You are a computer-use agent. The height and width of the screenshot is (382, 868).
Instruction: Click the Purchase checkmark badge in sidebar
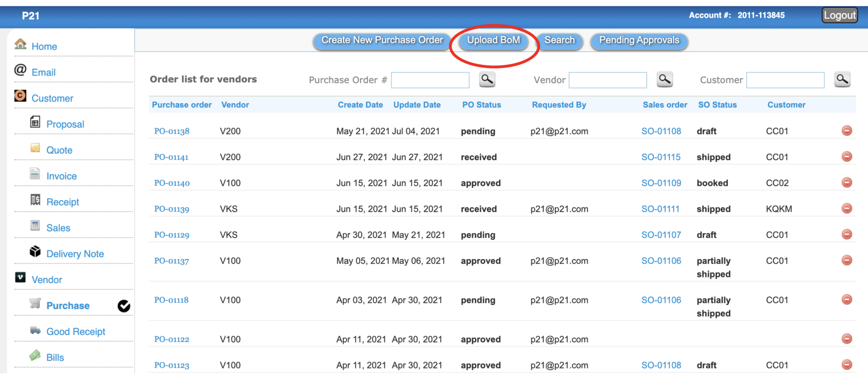[124, 306]
